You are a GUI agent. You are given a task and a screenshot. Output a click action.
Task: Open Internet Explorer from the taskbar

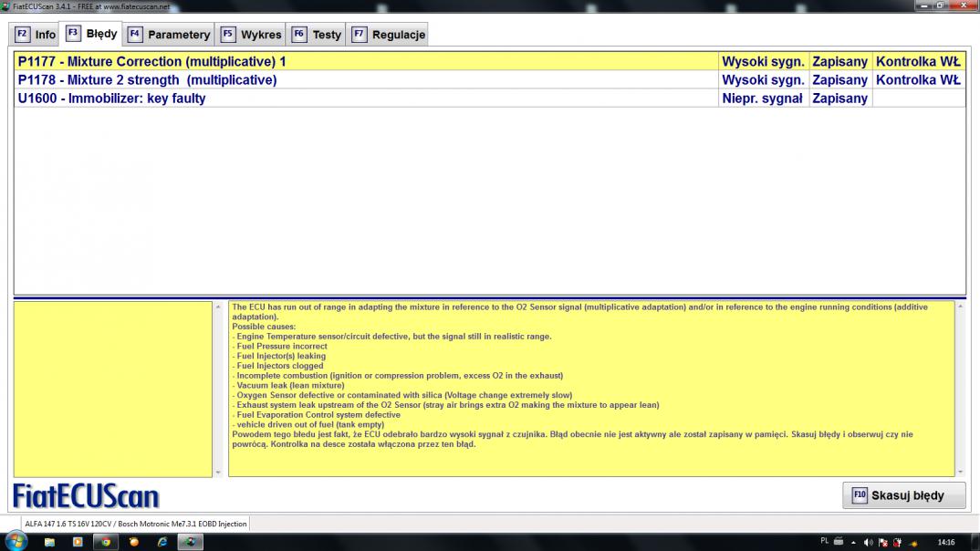(x=162, y=542)
